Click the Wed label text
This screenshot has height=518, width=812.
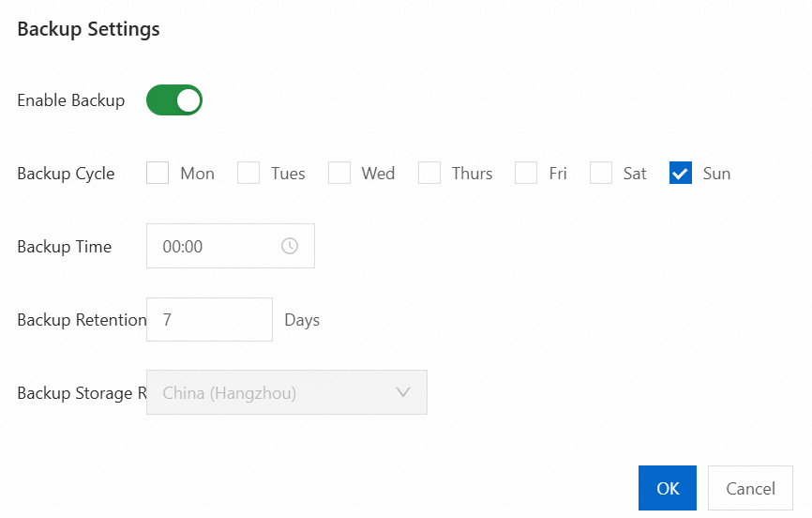point(378,174)
